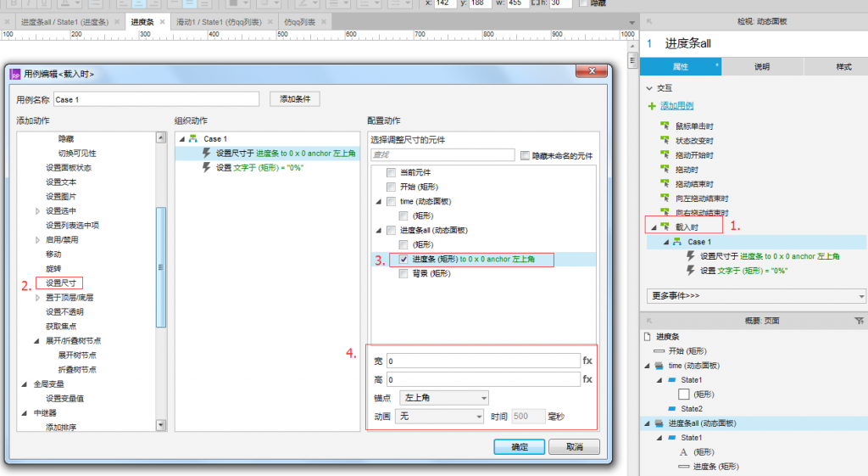Click the 取消 button
Image resolution: width=868 pixels, height=476 pixels.
point(574,446)
